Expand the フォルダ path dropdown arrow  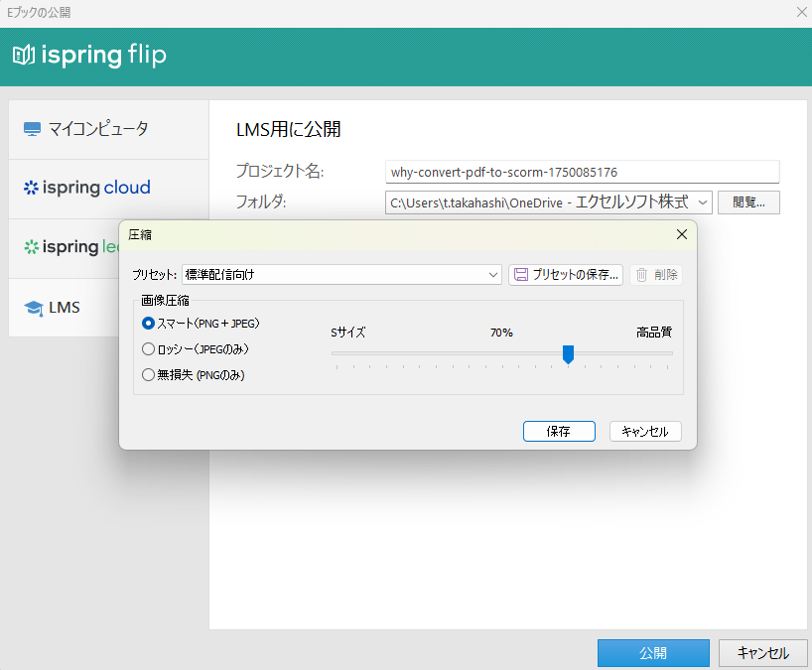coord(702,202)
